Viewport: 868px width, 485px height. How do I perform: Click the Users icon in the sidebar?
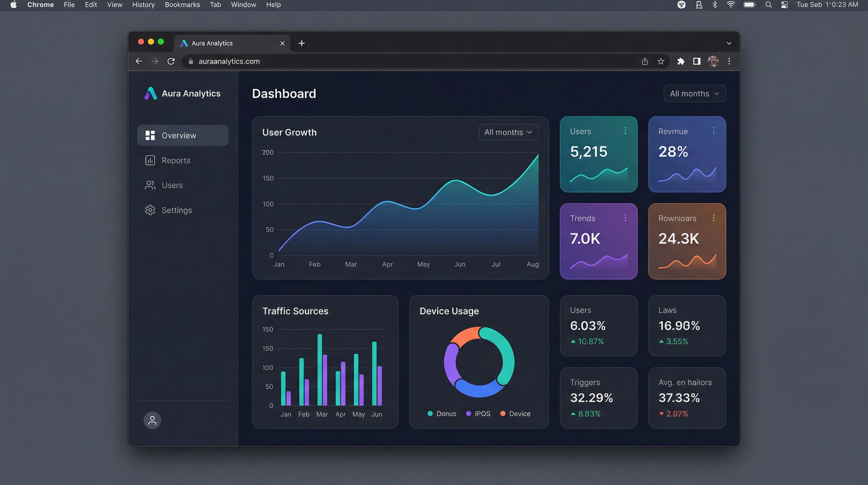click(150, 185)
